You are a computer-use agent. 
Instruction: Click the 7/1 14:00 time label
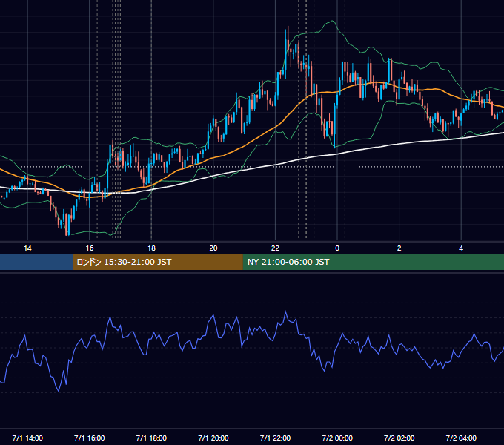27,438
